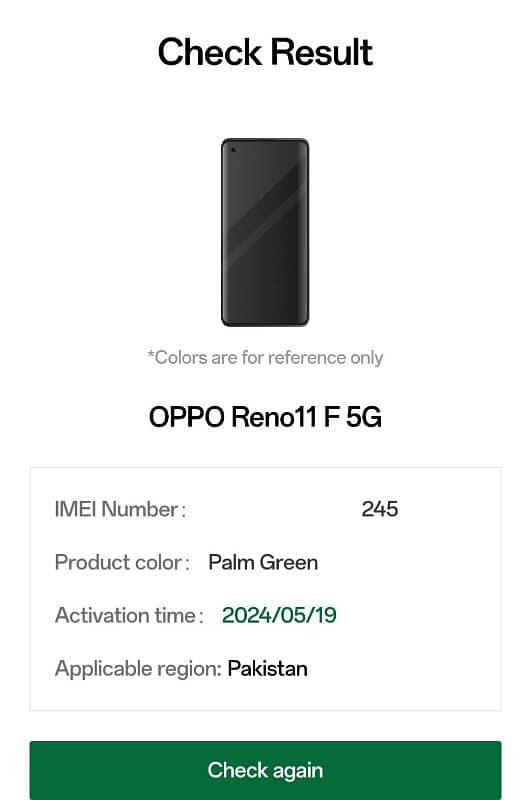Select the OPPO phone image
This screenshot has width=531, height=800.
[x=265, y=232]
